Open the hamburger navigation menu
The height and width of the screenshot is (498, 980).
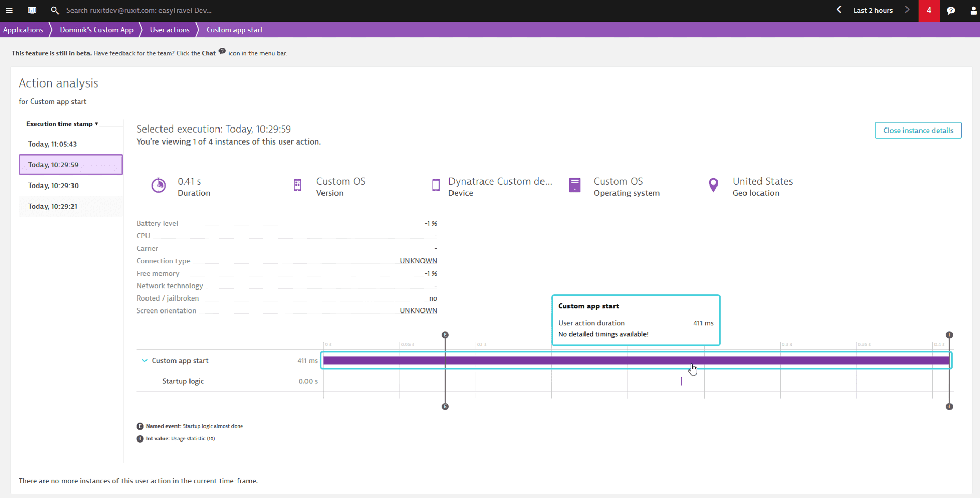click(x=9, y=10)
